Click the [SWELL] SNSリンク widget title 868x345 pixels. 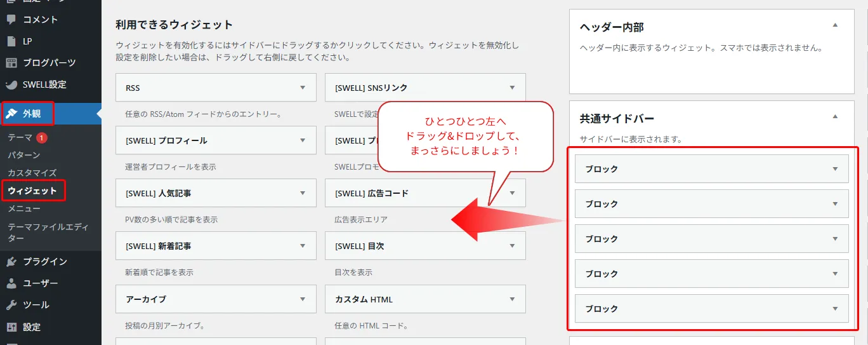[x=371, y=88]
